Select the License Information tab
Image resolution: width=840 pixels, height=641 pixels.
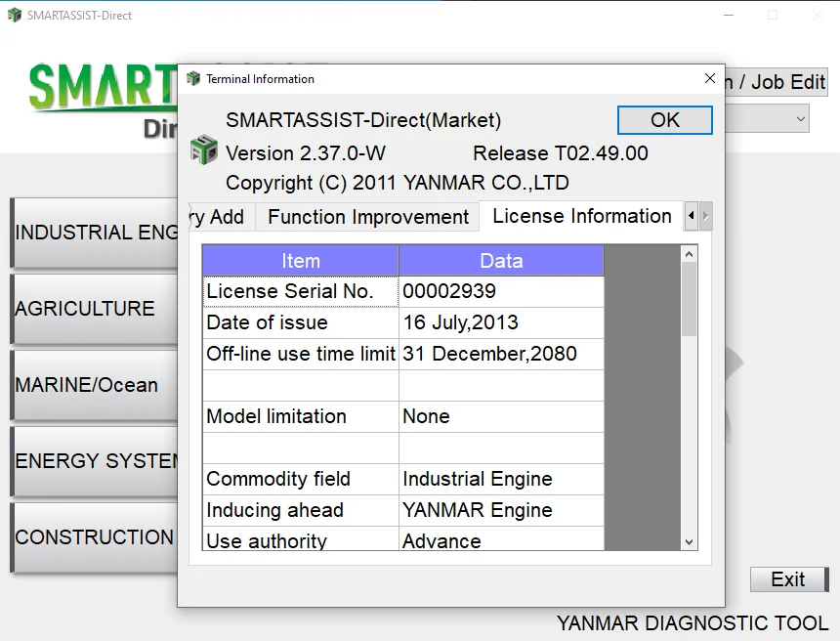coord(581,216)
